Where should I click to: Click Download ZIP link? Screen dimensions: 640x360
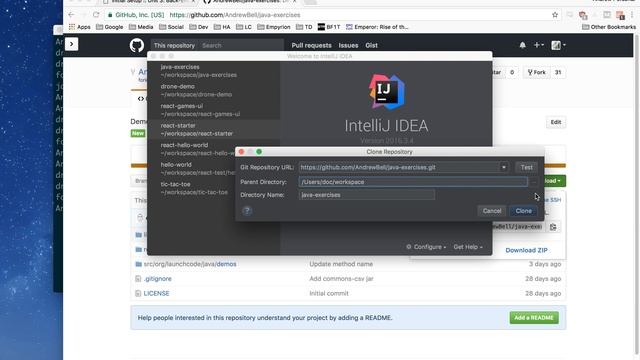pyautogui.click(x=526, y=250)
